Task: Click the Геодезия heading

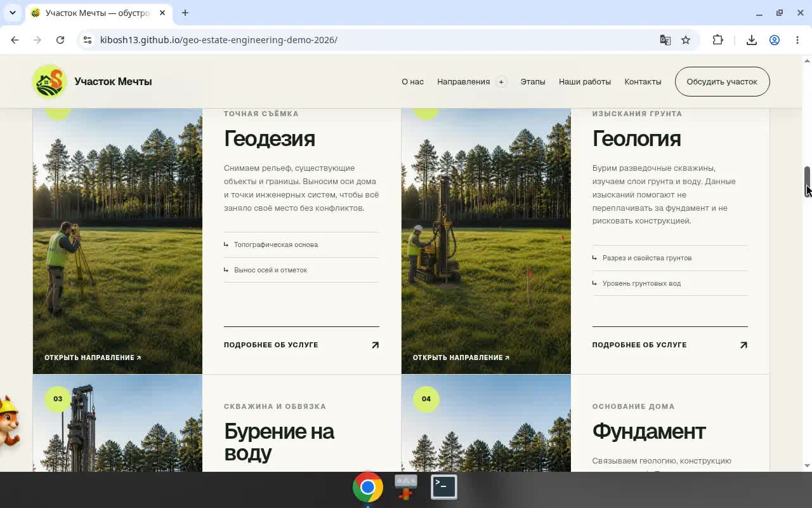Action: (270, 138)
